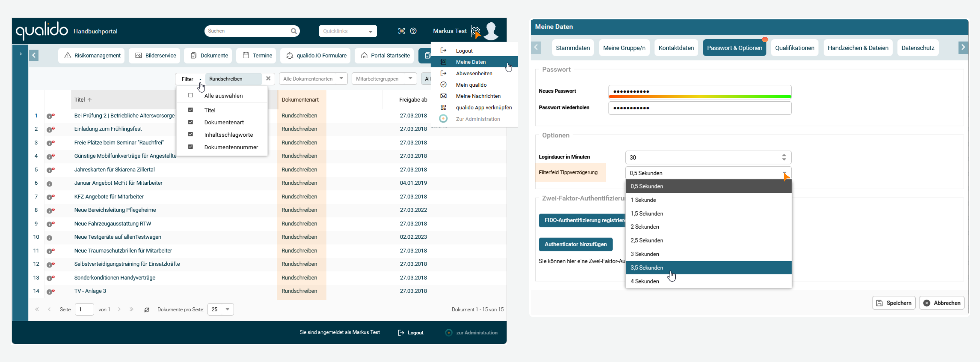Open Abwesenheiten from user menu
The image size is (980, 362).
[474, 74]
